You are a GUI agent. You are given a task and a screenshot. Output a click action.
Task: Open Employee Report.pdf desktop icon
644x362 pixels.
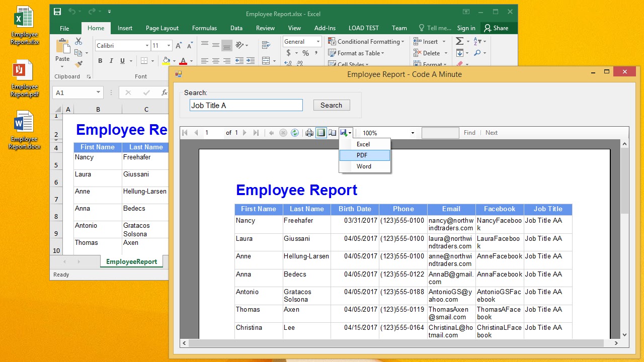pyautogui.click(x=24, y=79)
